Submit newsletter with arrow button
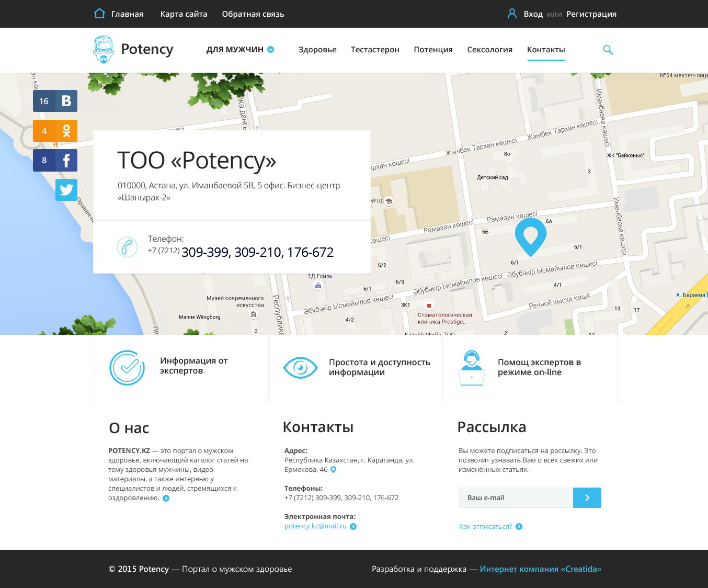 pos(587,497)
